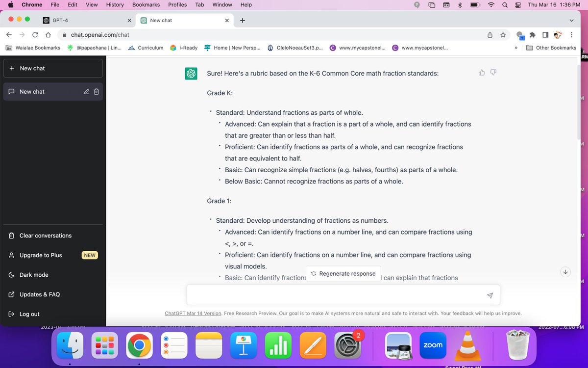Open Chrome three-dot menu
The width and height of the screenshot is (588, 368).
[572, 35]
